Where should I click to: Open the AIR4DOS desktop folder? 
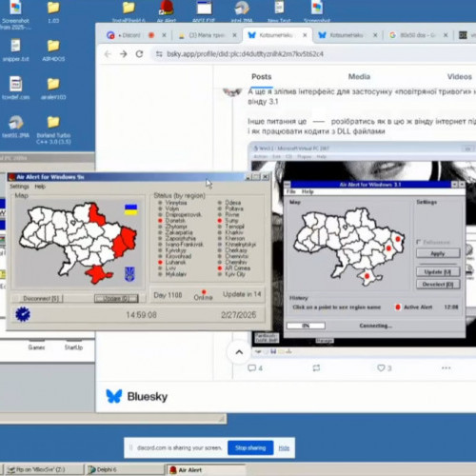(x=53, y=50)
